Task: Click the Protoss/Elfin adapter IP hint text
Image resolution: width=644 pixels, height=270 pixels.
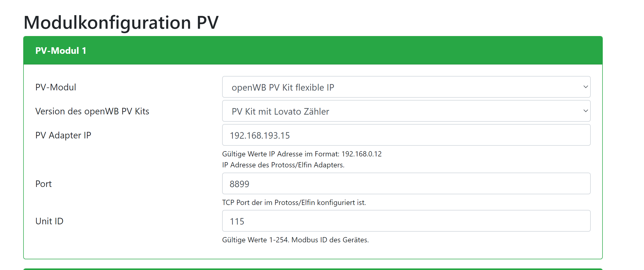Action: (x=283, y=165)
